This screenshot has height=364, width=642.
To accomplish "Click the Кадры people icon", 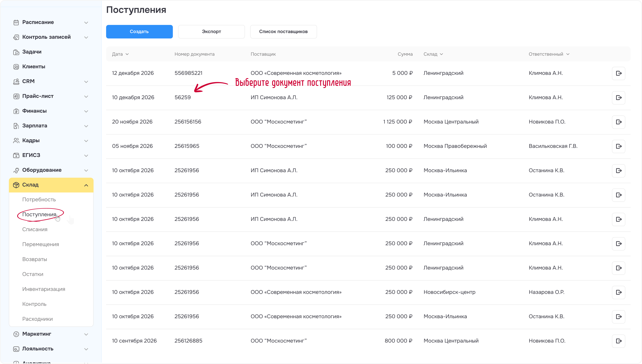I will [x=16, y=141].
